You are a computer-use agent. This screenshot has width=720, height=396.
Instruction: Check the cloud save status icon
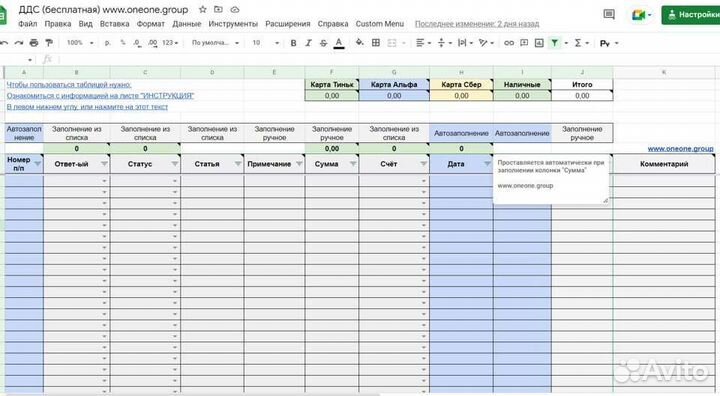pos(235,9)
